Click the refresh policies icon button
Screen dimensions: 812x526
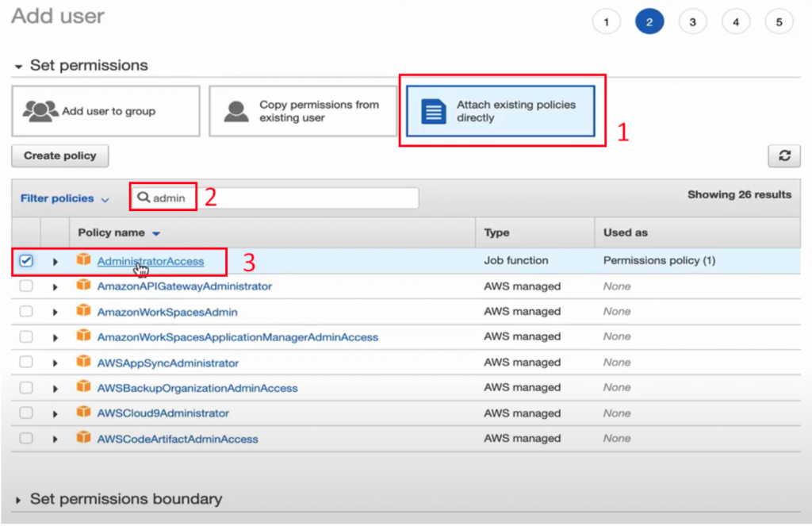784,156
